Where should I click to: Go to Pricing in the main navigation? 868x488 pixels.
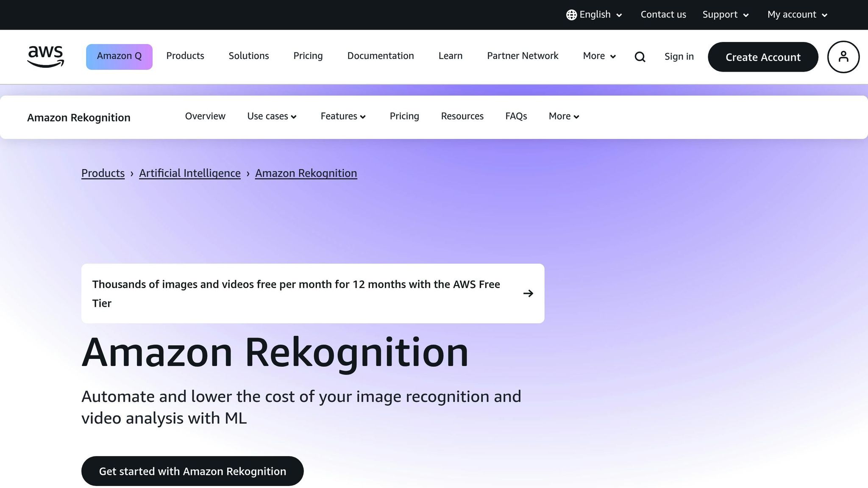tap(308, 56)
